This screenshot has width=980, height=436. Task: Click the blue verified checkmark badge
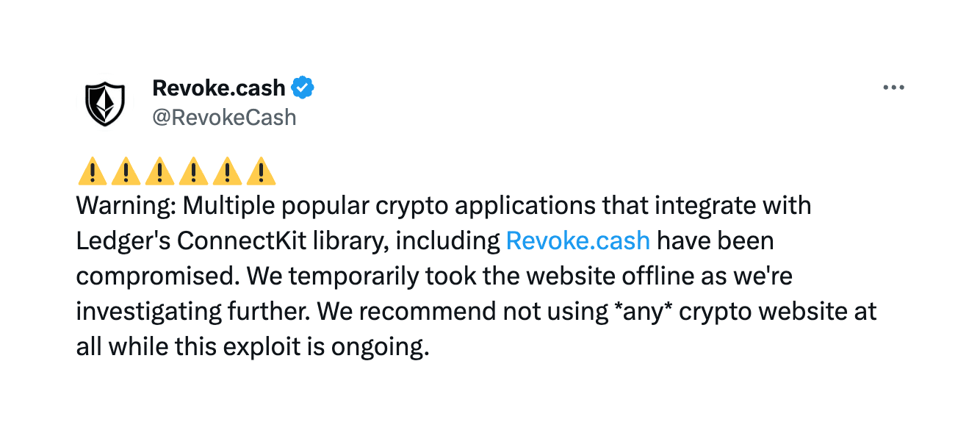(x=303, y=87)
